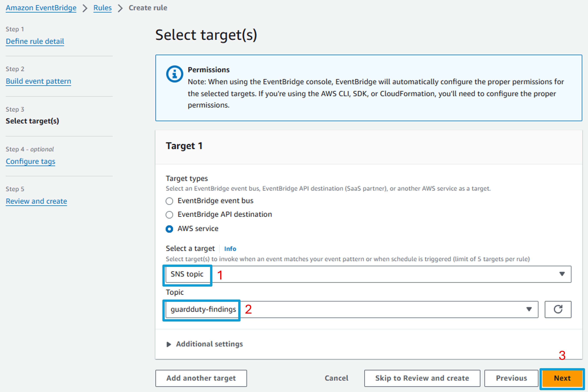Open Step 2 Build event pattern
The width and height of the screenshot is (588, 392).
[38, 81]
